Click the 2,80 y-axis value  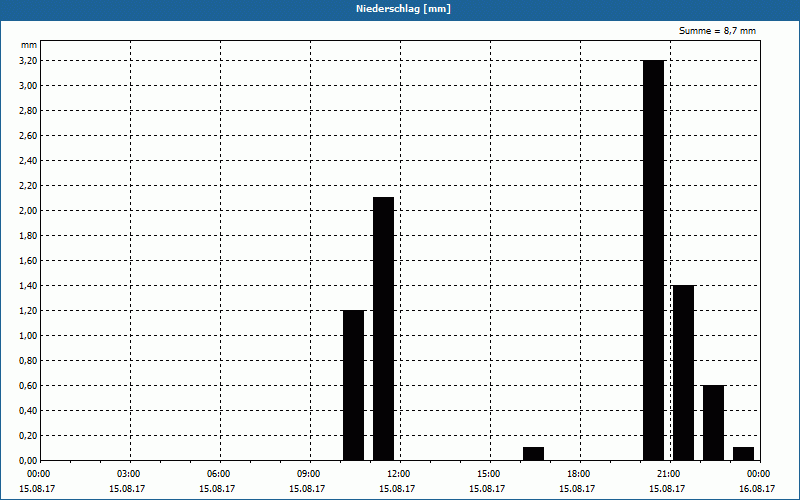[x=28, y=111]
